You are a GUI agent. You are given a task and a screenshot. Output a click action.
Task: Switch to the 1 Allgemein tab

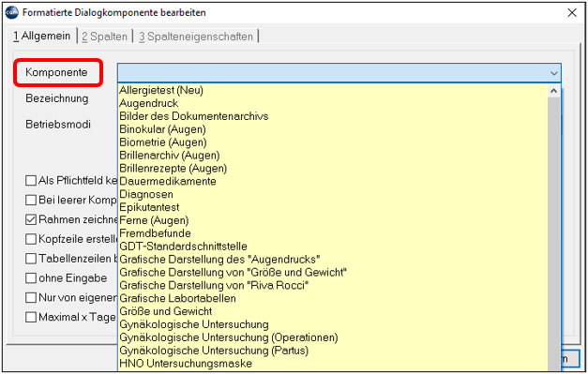coord(42,36)
